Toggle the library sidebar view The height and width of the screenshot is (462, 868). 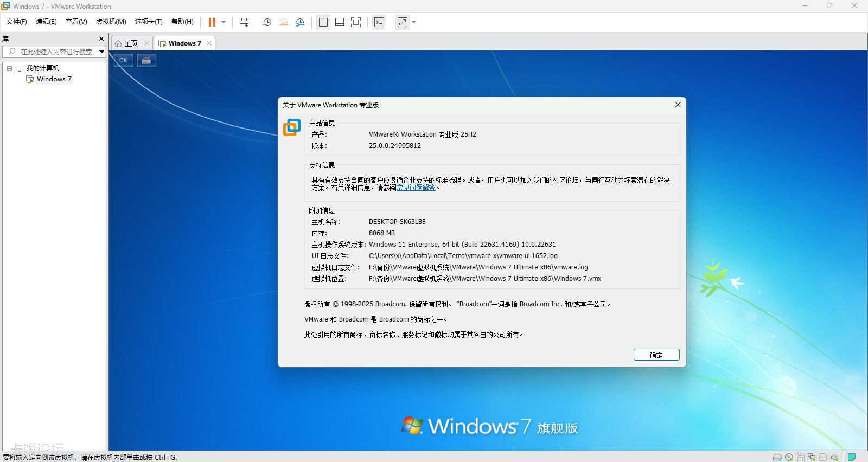point(323,22)
